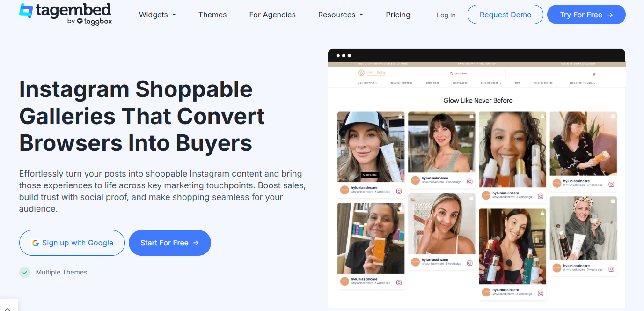Click the Try For Free button
Viewport: 644px width, 311px height.
pos(586,15)
